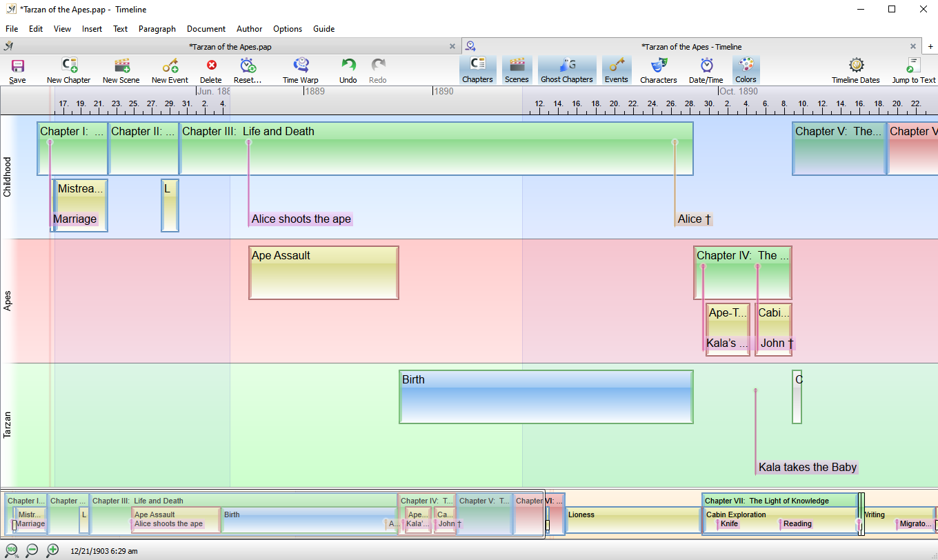Click the zoom in magnifier icon
Screen dimensions: 938x560
click(52, 550)
